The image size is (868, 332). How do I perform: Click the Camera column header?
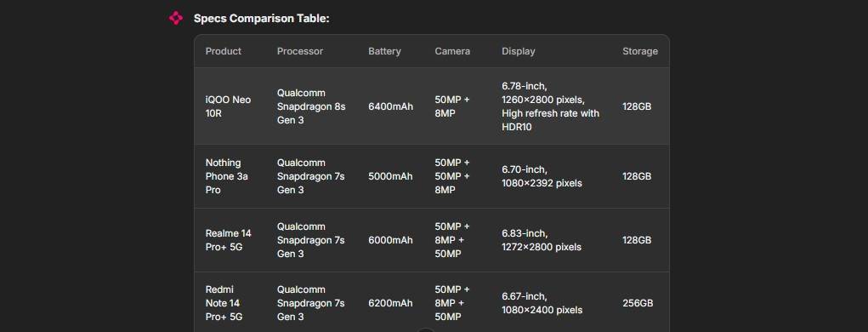coord(451,51)
